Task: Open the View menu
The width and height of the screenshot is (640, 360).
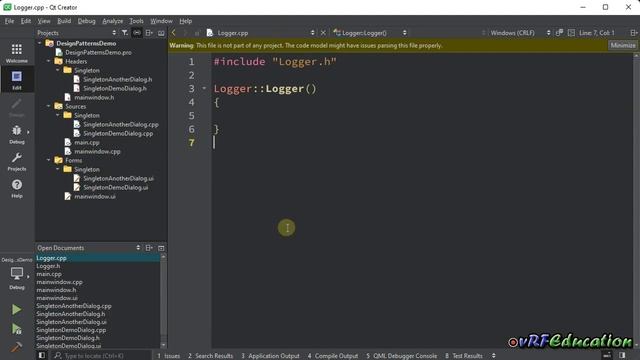Action: (x=44, y=21)
